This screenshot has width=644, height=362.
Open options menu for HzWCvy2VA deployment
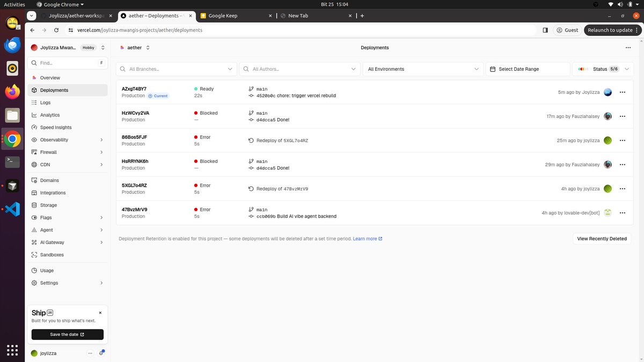point(623,116)
